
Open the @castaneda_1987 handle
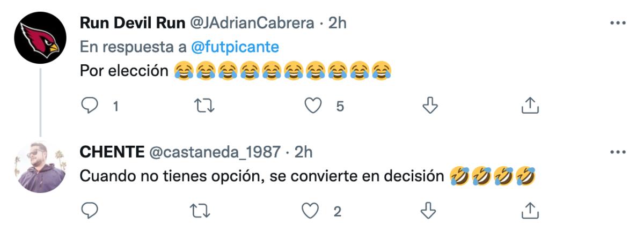[214, 153]
